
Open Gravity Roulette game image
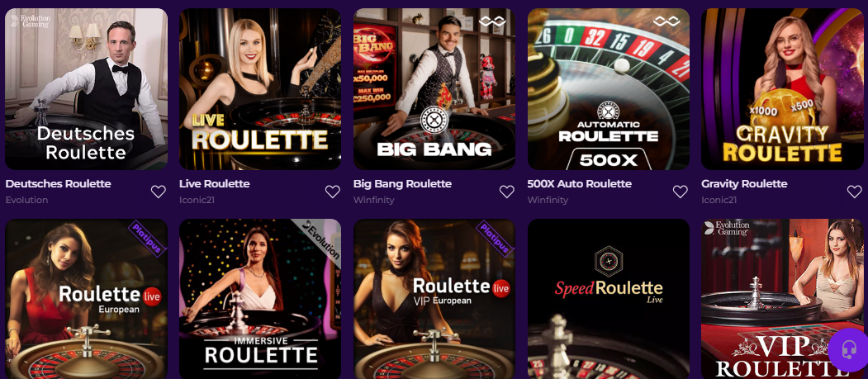782,89
